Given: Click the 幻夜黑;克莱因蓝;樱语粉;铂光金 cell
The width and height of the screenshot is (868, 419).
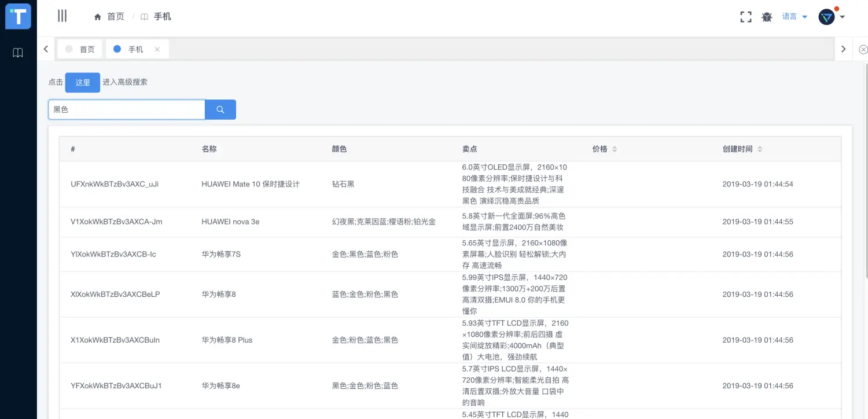Looking at the screenshot, I should 384,222.
